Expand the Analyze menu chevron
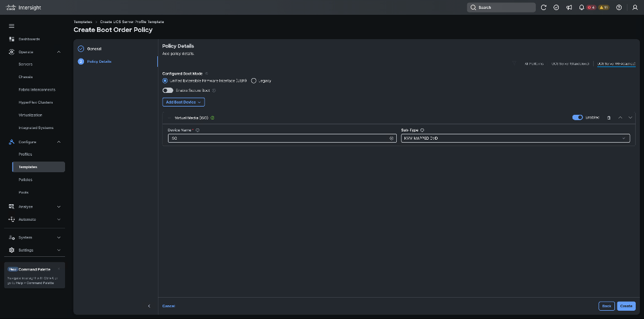 [x=59, y=207]
